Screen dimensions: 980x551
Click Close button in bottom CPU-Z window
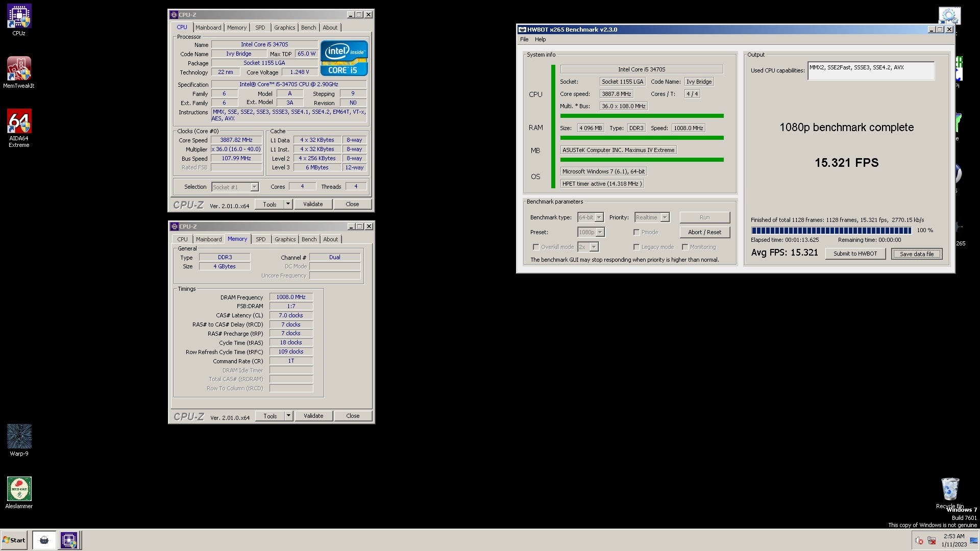pyautogui.click(x=353, y=416)
